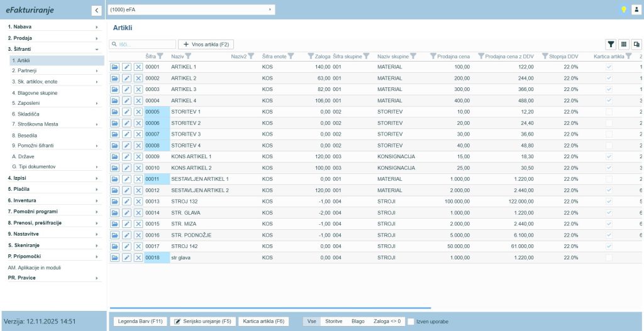This screenshot has height=331, width=644.
Task: Open the grid column chooser icon
Action: (623, 45)
